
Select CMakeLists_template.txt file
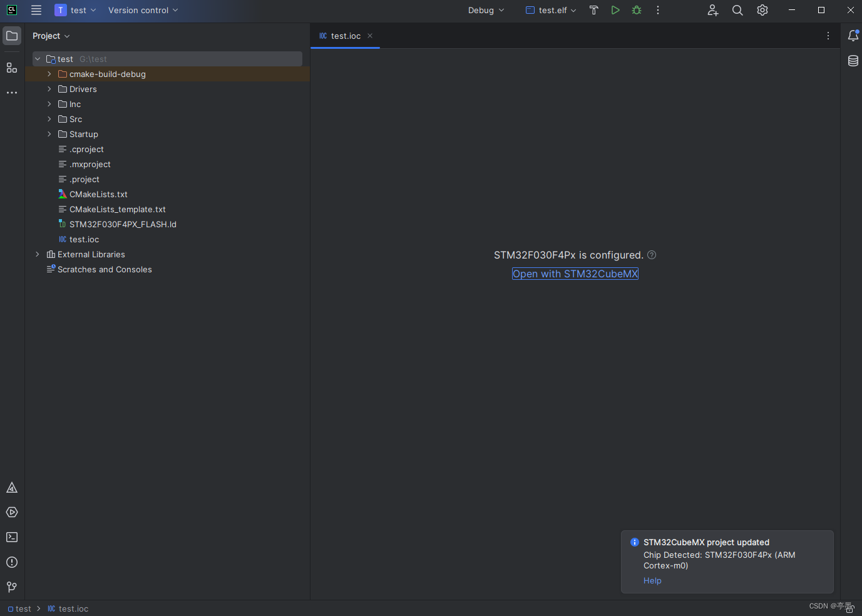pos(118,209)
